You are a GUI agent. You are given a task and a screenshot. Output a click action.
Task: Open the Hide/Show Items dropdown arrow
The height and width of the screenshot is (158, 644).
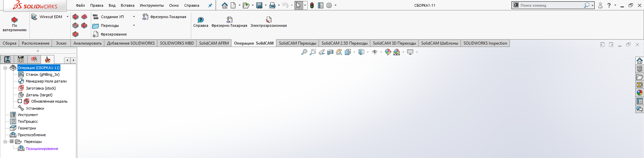pos(381,52)
